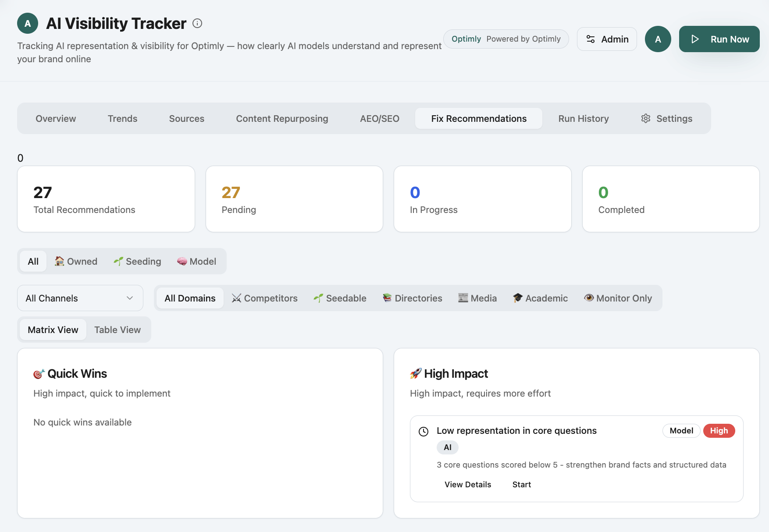
Task: Switch to Table View
Action: coord(117,330)
